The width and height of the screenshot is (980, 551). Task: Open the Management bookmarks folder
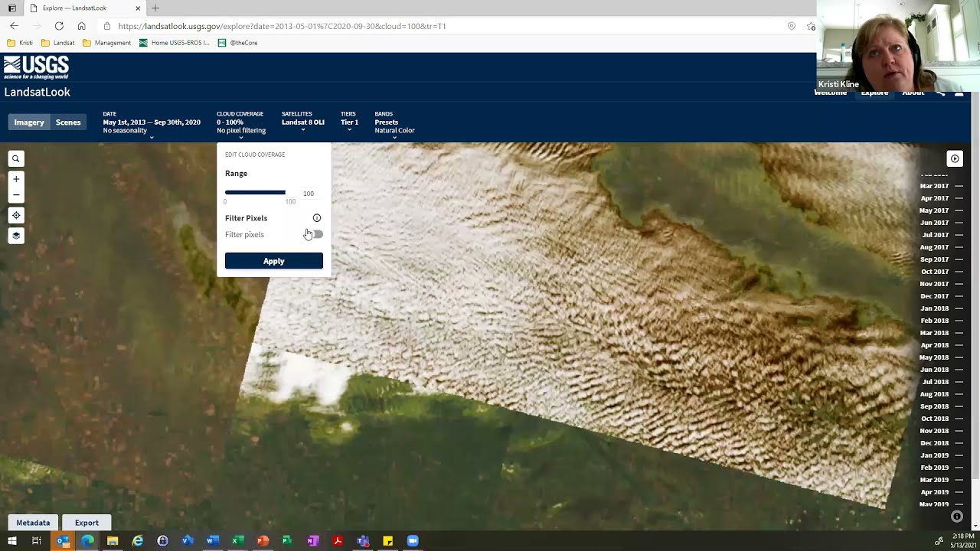(106, 43)
